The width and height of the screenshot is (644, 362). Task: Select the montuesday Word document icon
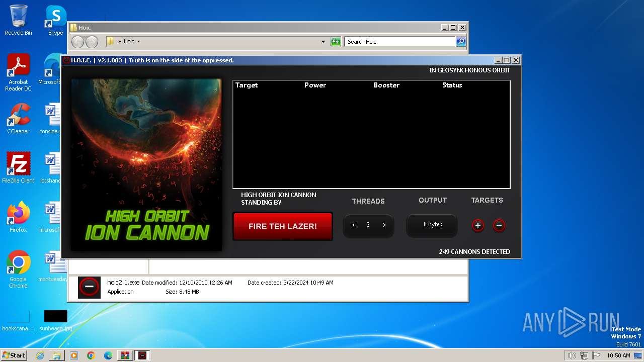click(52, 266)
